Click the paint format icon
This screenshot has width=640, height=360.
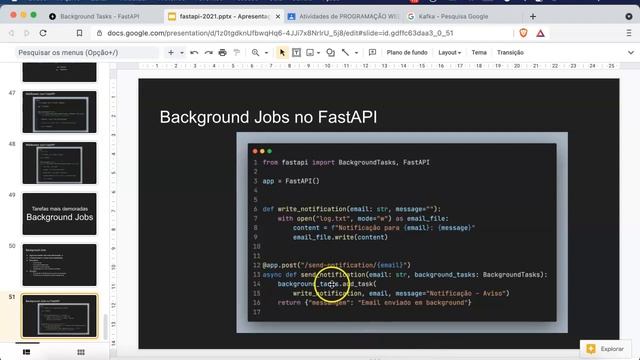(237, 53)
